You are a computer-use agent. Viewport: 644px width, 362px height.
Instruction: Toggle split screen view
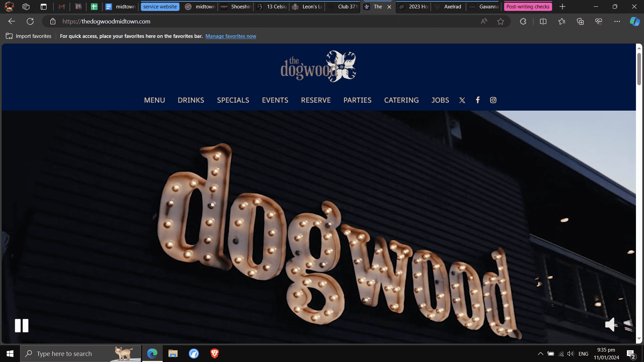[543, 21]
